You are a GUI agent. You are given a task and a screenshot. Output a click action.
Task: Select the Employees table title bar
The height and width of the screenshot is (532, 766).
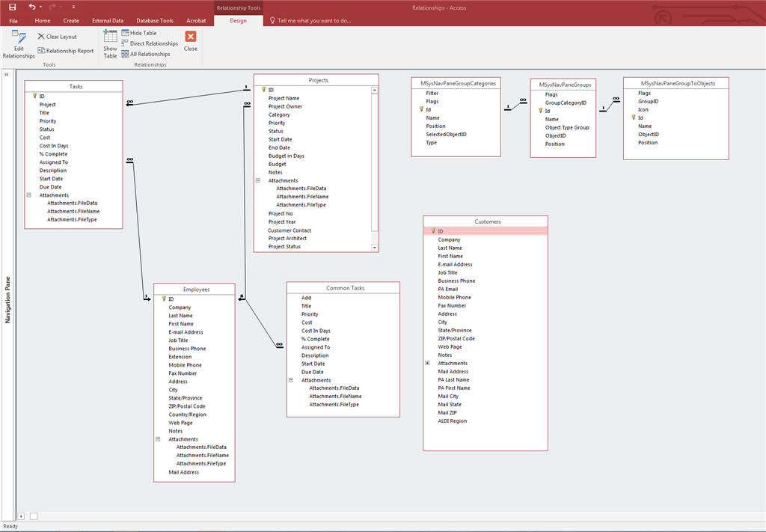coord(194,290)
